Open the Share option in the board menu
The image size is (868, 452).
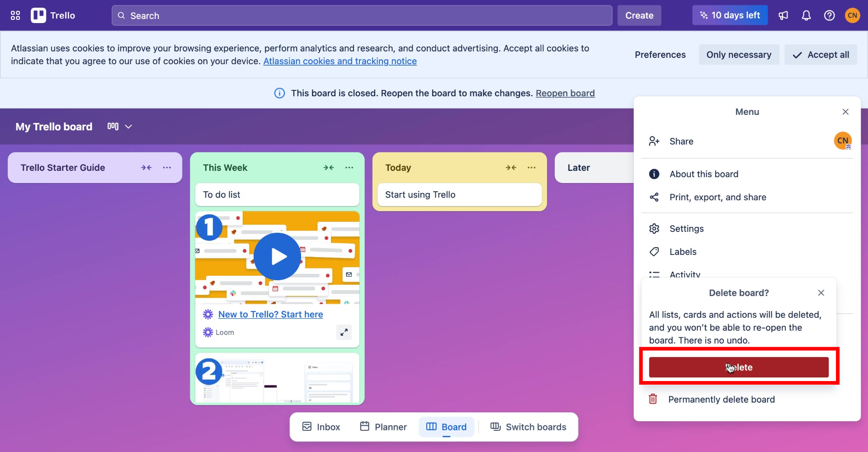click(681, 141)
